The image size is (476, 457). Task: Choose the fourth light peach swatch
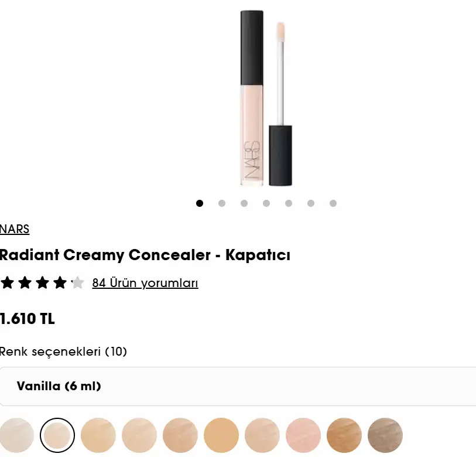click(x=139, y=435)
